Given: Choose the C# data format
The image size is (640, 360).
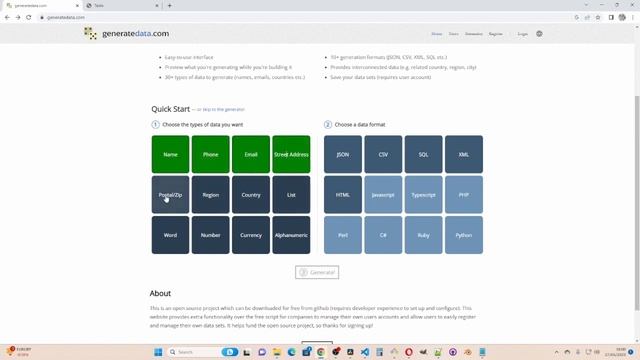Looking at the screenshot, I should point(383,235).
